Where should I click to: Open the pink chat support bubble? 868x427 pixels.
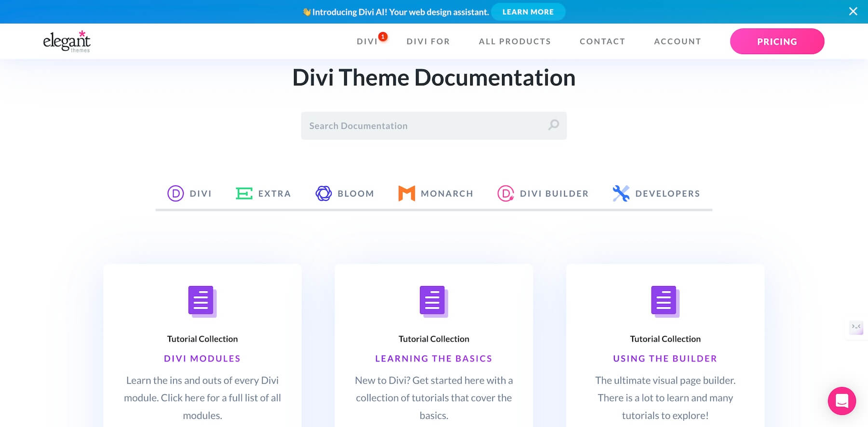click(x=842, y=401)
